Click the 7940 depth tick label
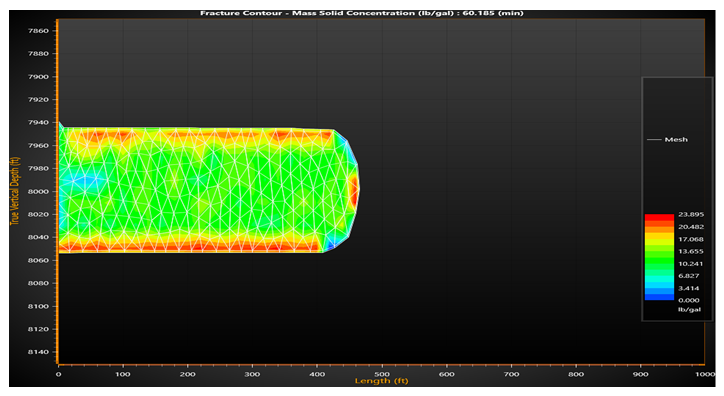 pyautogui.click(x=38, y=122)
